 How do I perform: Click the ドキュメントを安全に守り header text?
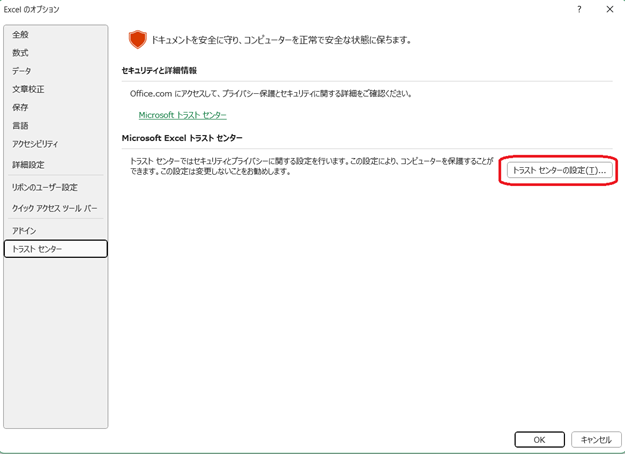[x=281, y=40]
